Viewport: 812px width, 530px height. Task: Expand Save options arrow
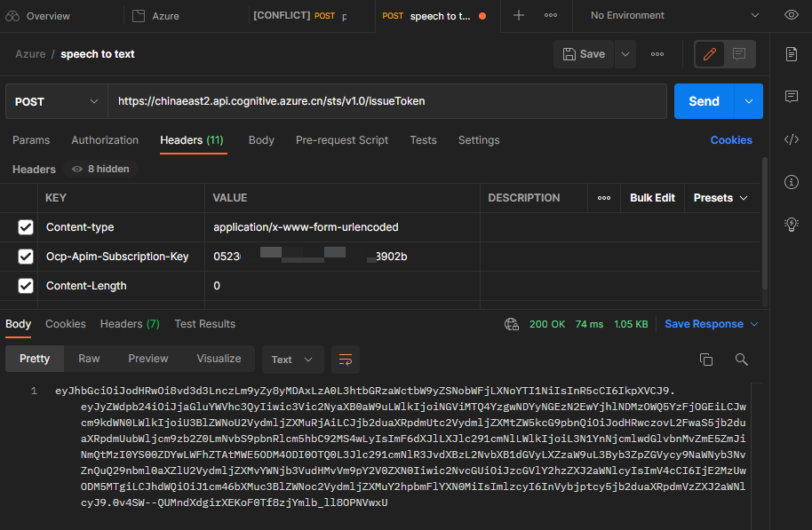(x=625, y=54)
